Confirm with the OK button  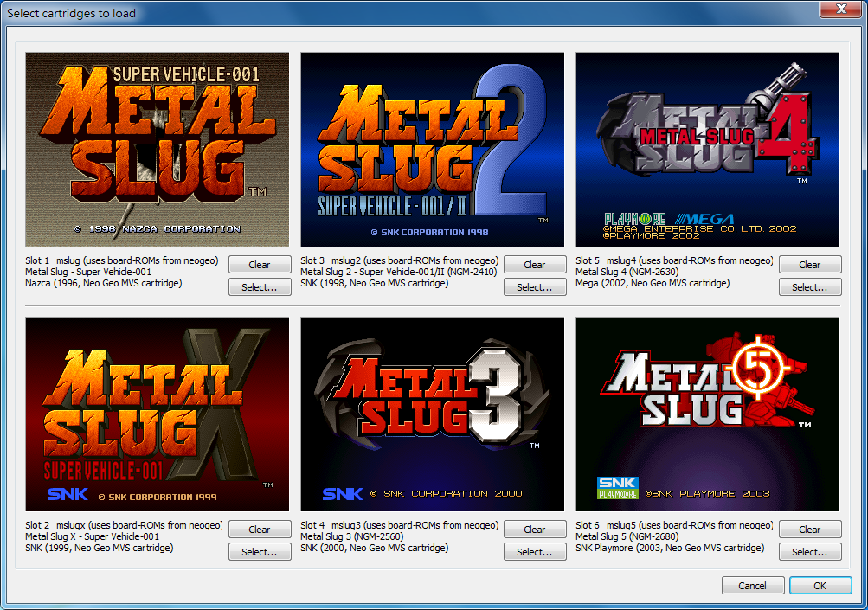tap(820, 585)
